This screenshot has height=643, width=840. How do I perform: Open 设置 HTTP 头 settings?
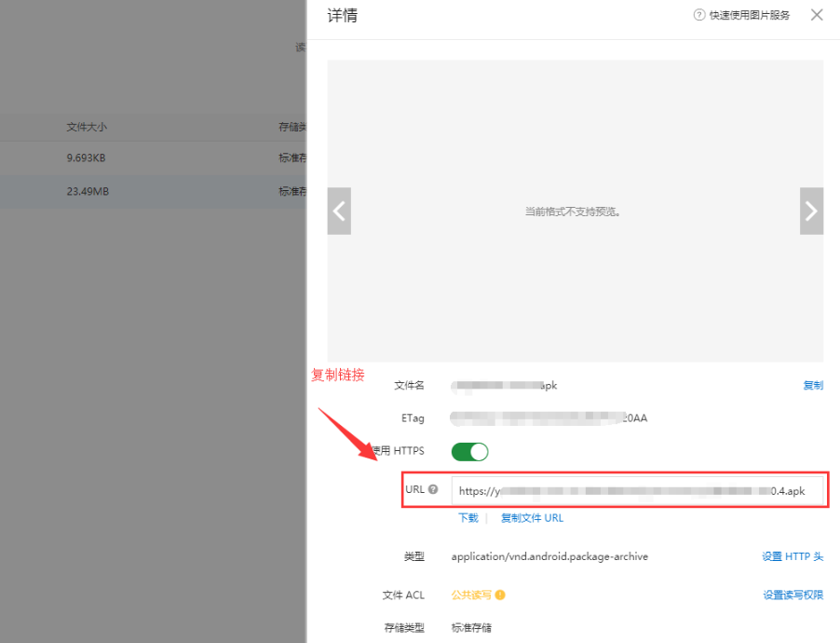[x=792, y=556]
